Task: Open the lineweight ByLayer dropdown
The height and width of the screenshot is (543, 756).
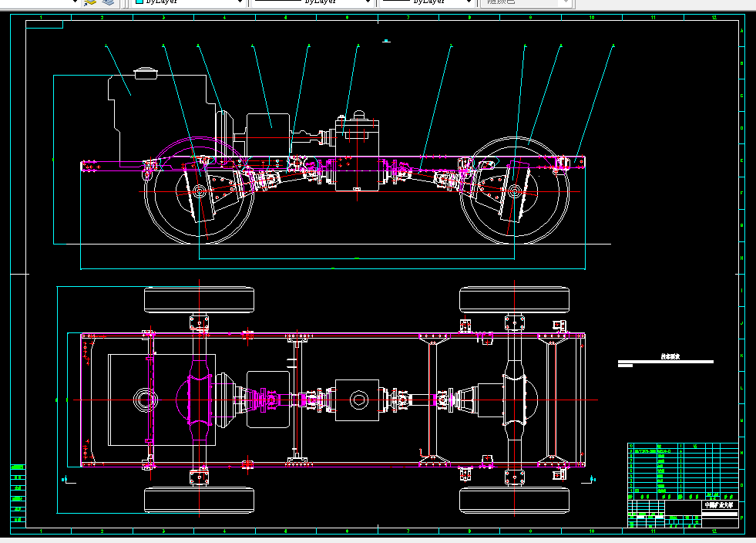Action: tap(427, 2)
